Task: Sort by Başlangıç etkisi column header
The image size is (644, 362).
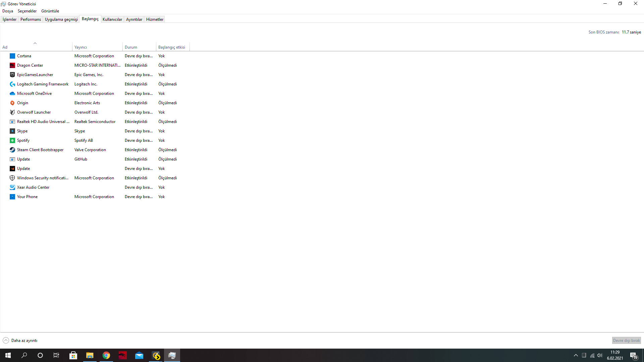Action: (173, 47)
